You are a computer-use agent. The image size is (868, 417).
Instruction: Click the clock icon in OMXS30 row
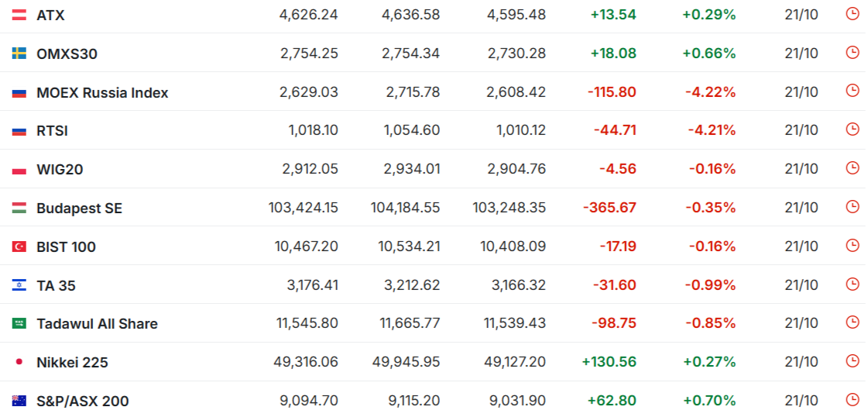coord(853,53)
